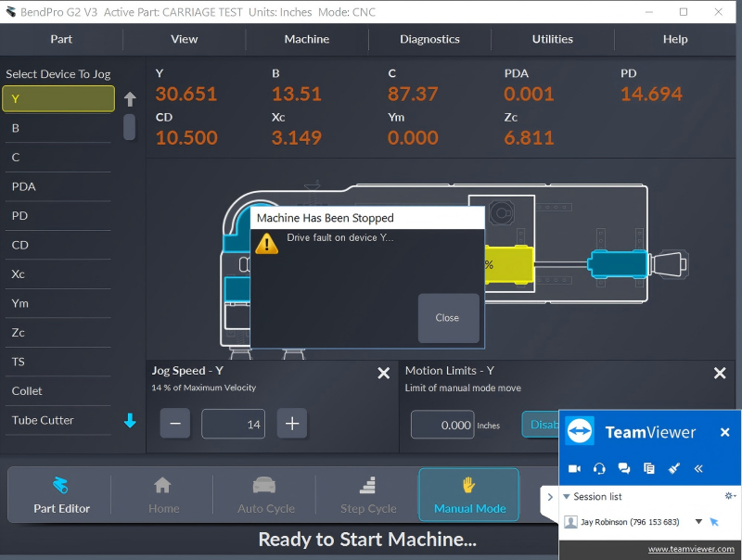Open the TeamViewer chat bubbles
The image size is (742, 560).
click(x=624, y=468)
